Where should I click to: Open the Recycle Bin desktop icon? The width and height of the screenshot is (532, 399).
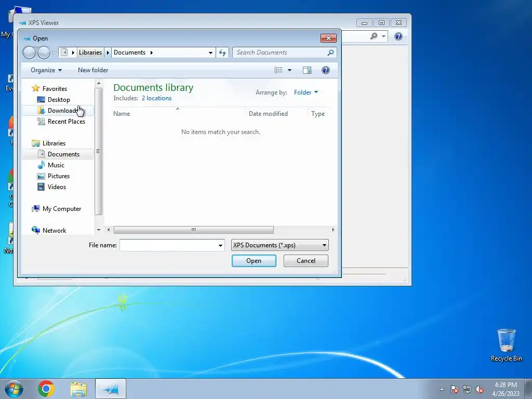click(507, 345)
